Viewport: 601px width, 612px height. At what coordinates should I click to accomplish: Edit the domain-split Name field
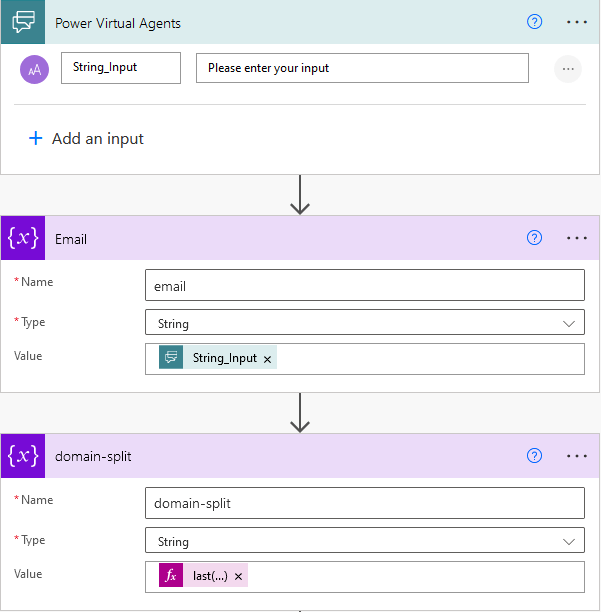pyautogui.click(x=365, y=503)
